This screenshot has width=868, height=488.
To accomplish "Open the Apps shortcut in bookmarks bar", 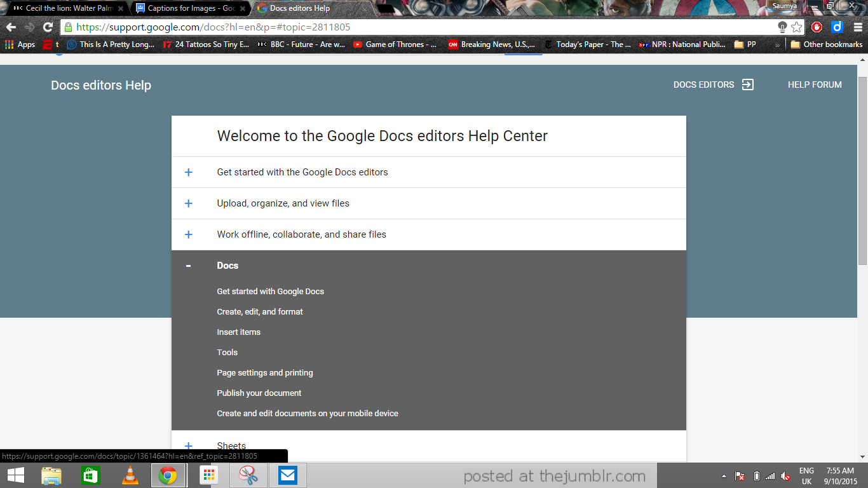I will tap(20, 44).
